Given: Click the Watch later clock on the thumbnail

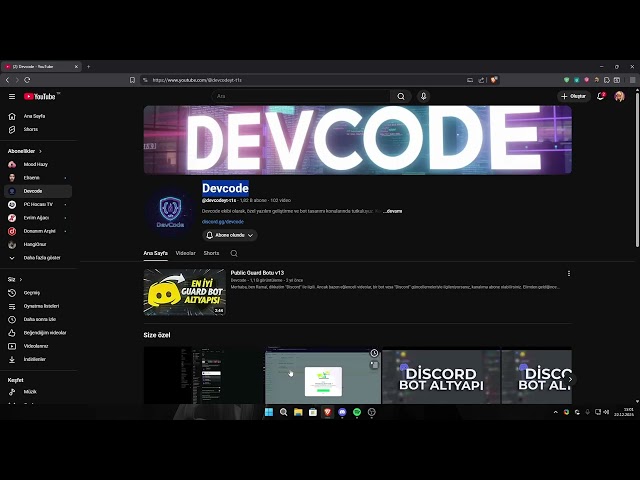Looking at the screenshot, I should [374, 353].
